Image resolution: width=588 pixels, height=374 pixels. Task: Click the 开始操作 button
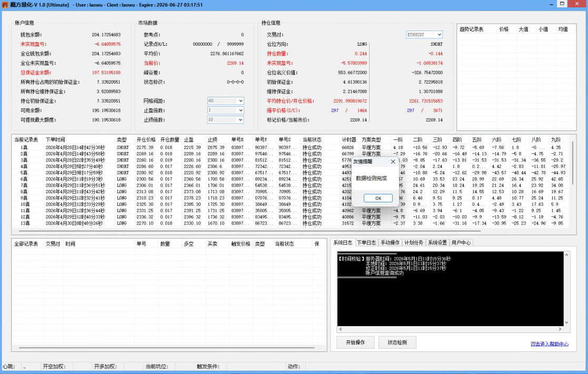pyautogui.click(x=355, y=342)
